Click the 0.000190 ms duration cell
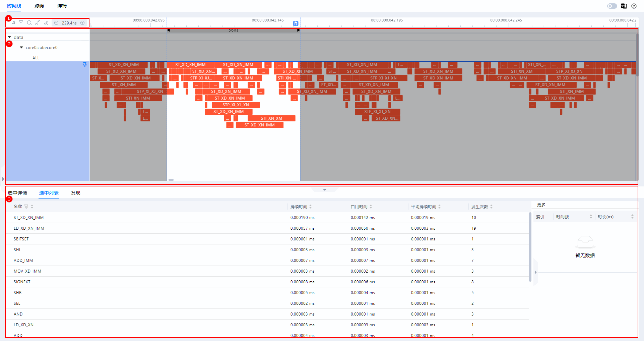644x341 pixels. (303, 218)
